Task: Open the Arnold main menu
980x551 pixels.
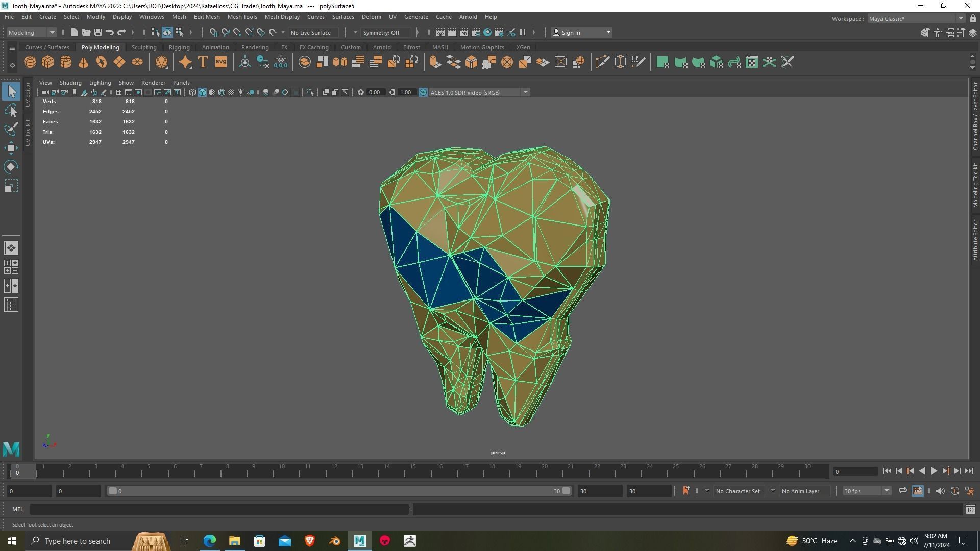Action: pyautogui.click(x=468, y=17)
